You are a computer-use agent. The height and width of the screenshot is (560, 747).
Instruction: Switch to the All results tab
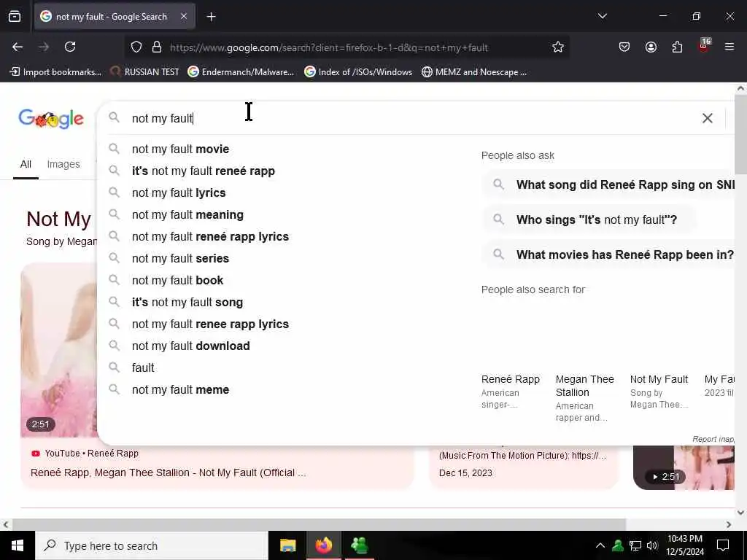click(26, 164)
